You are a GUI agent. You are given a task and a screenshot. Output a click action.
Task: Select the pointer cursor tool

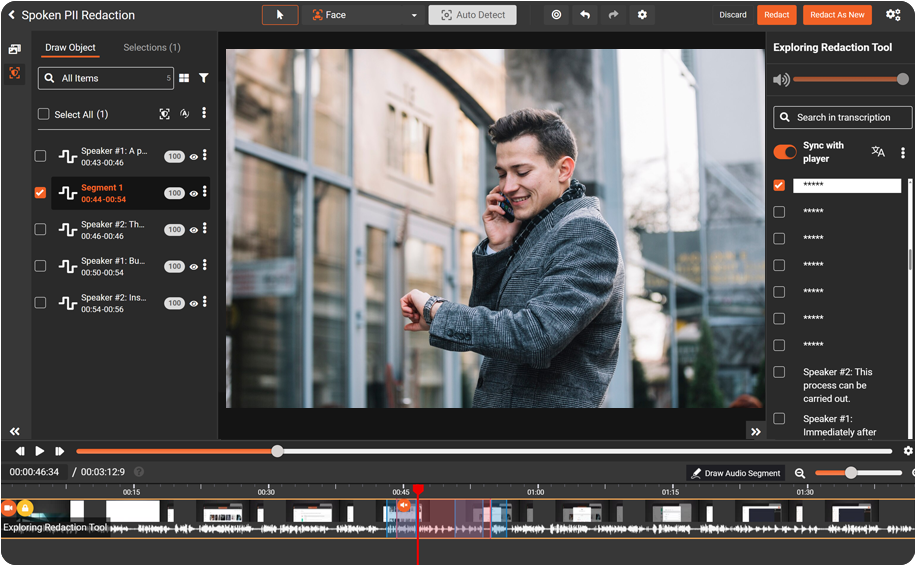(x=280, y=15)
